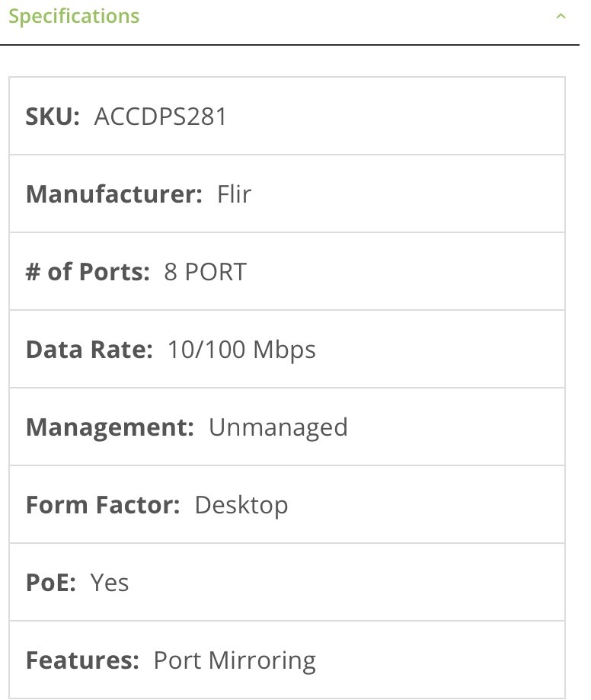Select the Port Mirroring value

click(x=235, y=660)
